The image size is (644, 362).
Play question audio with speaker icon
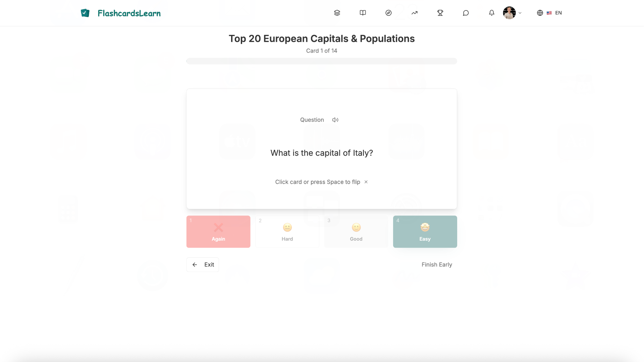pos(335,120)
